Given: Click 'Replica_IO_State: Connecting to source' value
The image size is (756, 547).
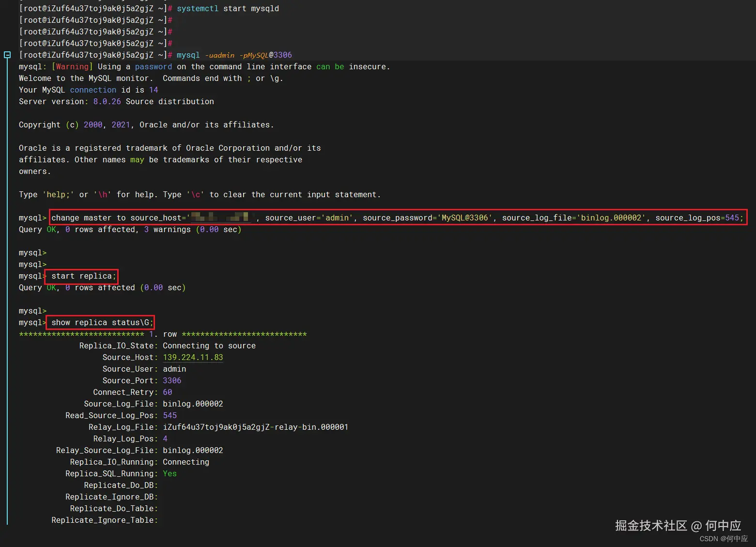Looking at the screenshot, I should (x=209, y=346).
